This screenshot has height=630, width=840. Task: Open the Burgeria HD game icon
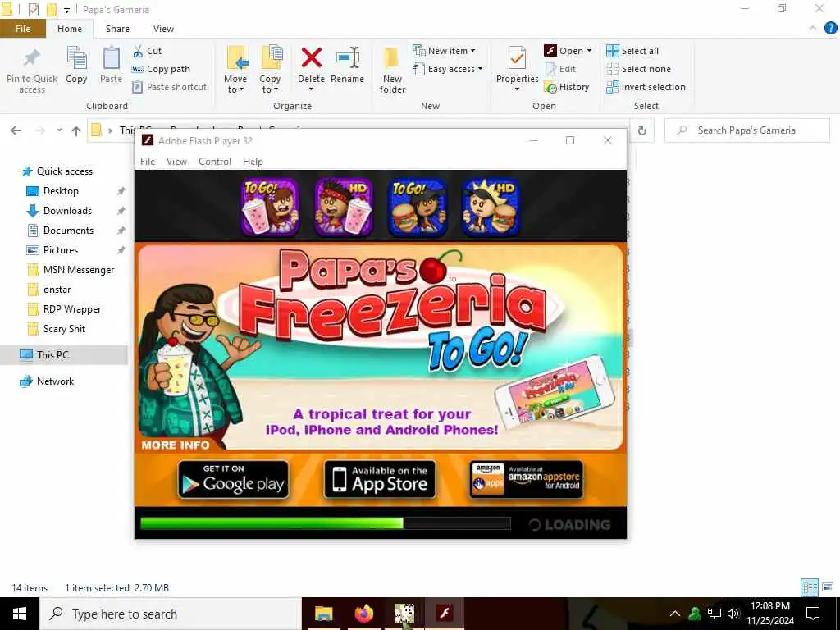(491, 207)
